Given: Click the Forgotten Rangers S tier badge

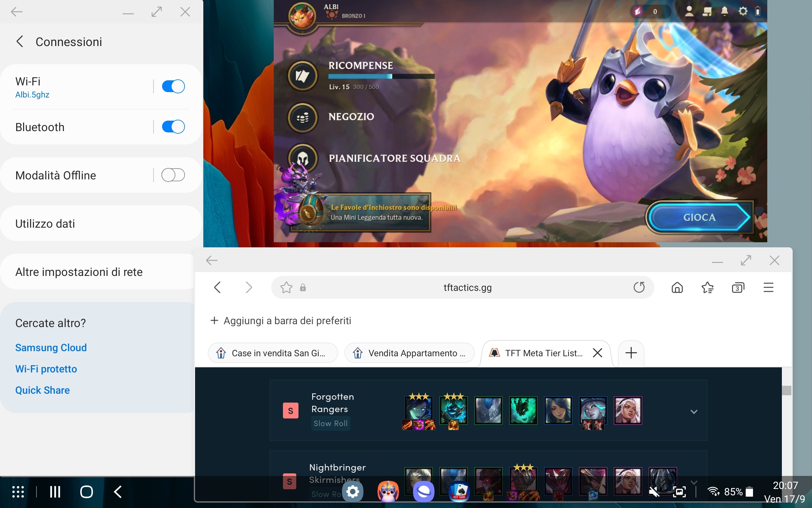Looking at the screenshot, I should pyautogui.click(x=291, y=411).
